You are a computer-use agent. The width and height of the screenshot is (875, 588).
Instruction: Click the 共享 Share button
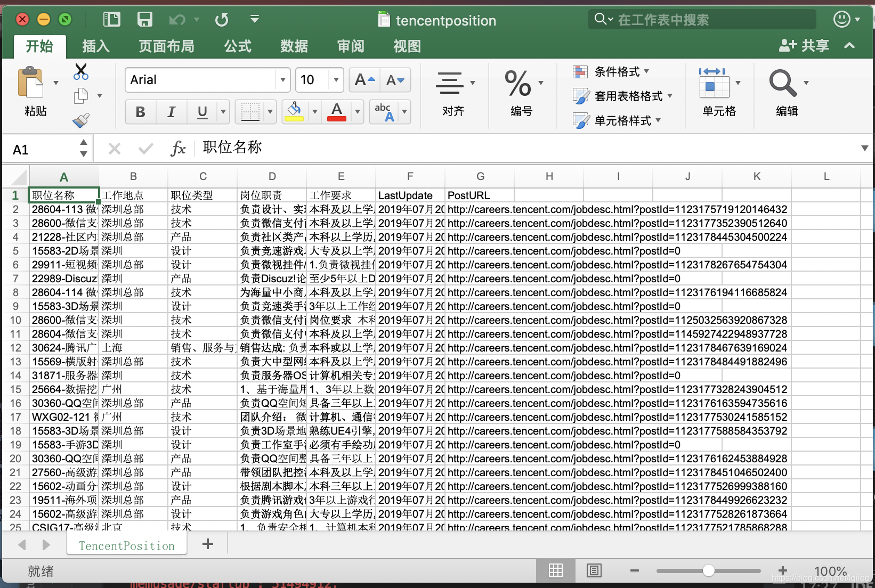tap(804, 46)
